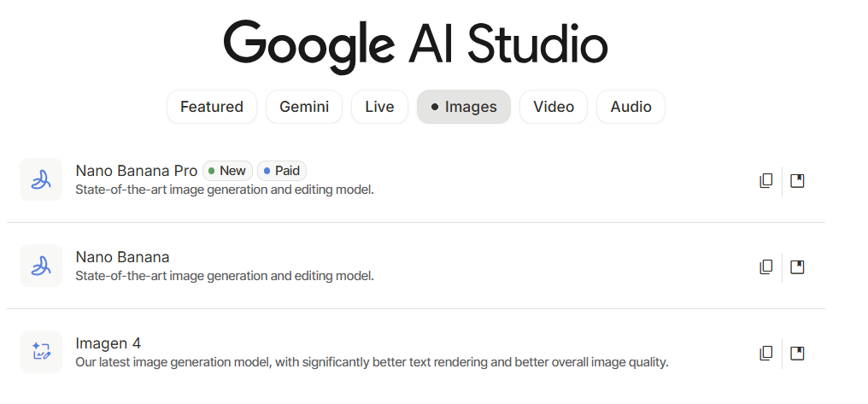Choose the Imagen 4 model title
The width and height of the screenshot is (868, 404).
coord(108,343)
